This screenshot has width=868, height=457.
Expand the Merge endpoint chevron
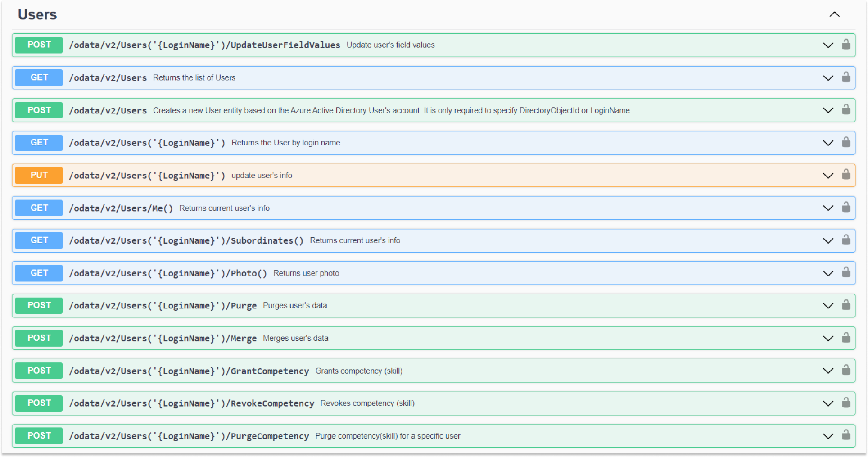point(828,338)
